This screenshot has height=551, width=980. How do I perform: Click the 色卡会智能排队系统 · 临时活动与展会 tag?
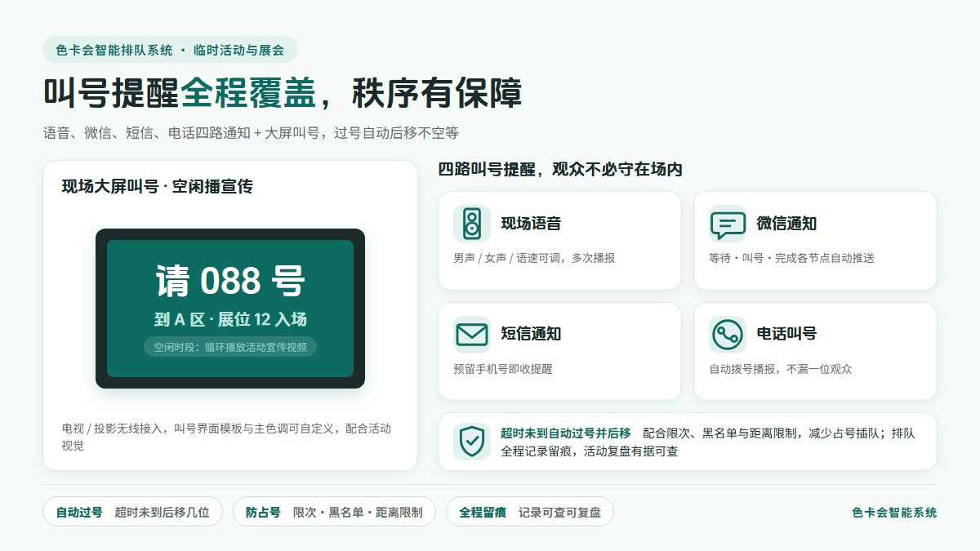170,50
